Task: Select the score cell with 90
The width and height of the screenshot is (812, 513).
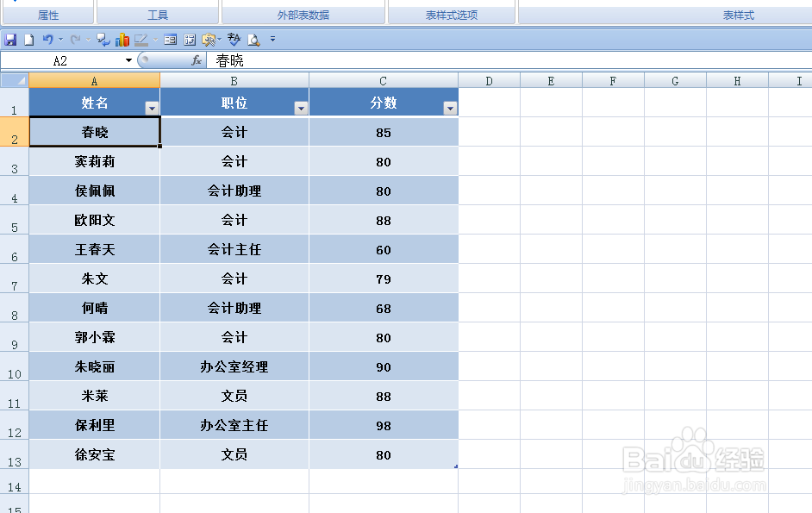Action: 384,366
